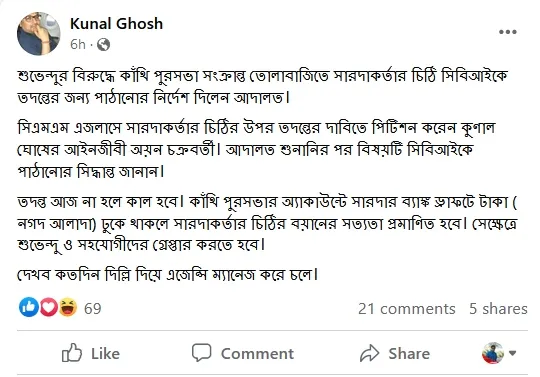Click the laughing haha reaction icon
The image size is (540, 377).
tap(68, 307)
